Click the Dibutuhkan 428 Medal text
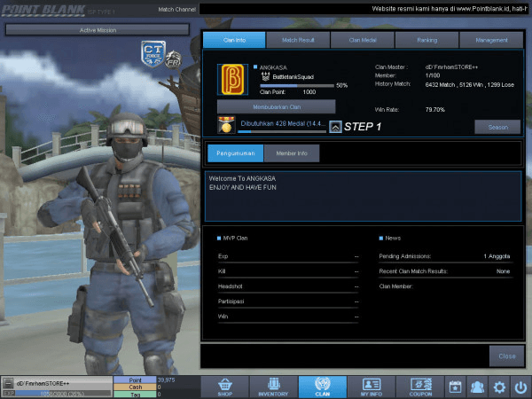Viewport: 532px width, 399px height. pyautogui.click(x=283, y=123)
